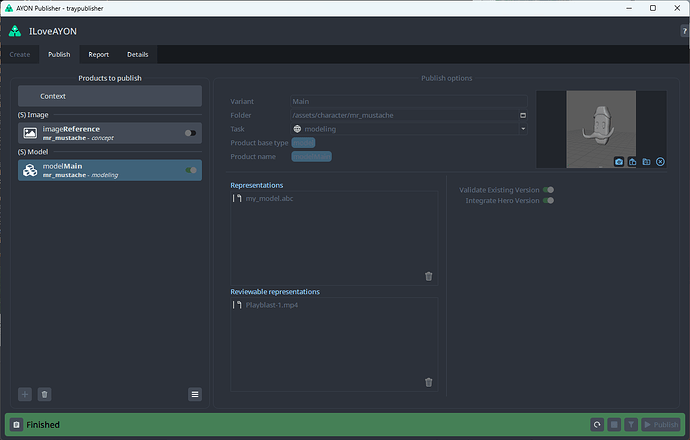This screenshot has height=440, width=690.
Task: Click the globe icon in Task field
Action: pos(297,129)
